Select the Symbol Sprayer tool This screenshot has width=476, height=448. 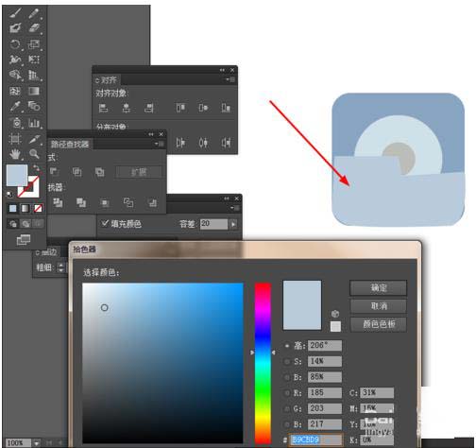coord(15,123)
